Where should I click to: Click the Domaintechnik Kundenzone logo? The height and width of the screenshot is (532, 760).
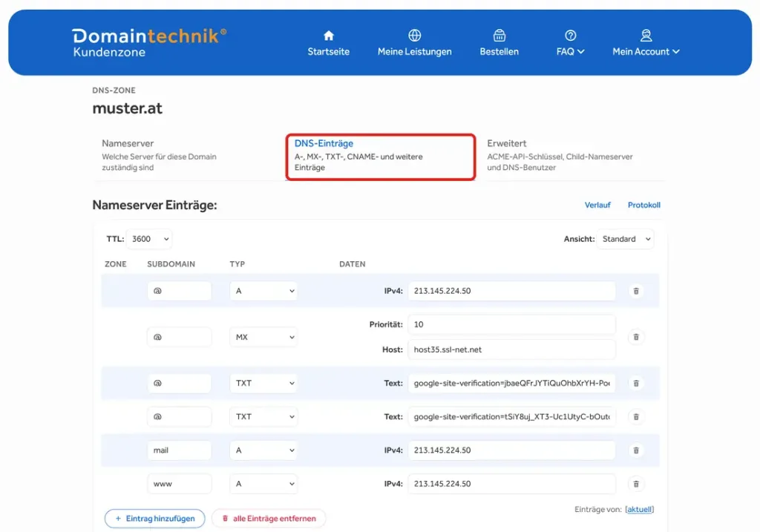click(x=149, y=42)
